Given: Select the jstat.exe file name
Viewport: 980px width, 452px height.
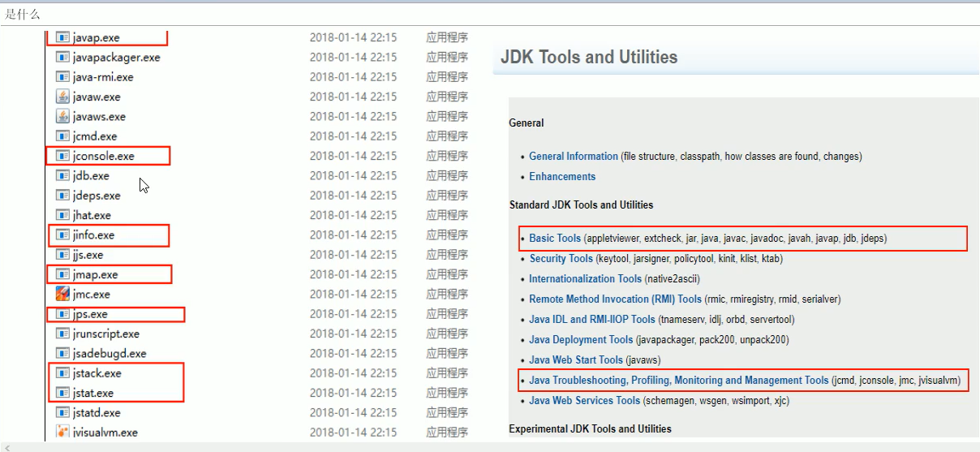Looking at the screenshot, I should click(93, 393).
